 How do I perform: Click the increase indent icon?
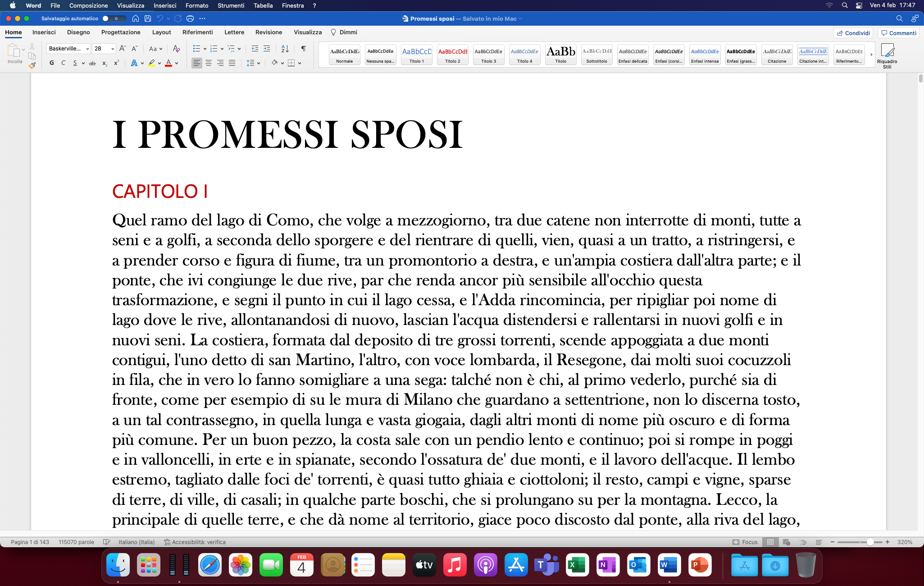pyautogui.click(x=267, y=49)
